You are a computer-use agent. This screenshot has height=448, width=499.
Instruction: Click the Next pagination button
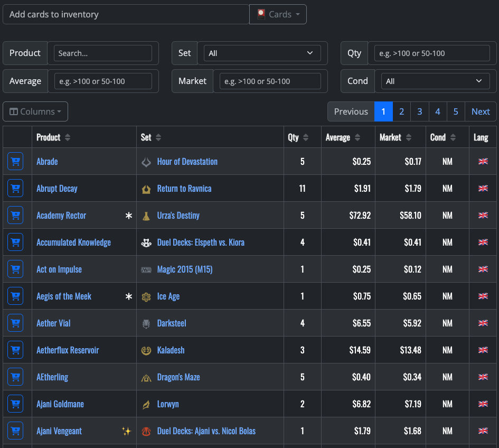coord(480,111)
